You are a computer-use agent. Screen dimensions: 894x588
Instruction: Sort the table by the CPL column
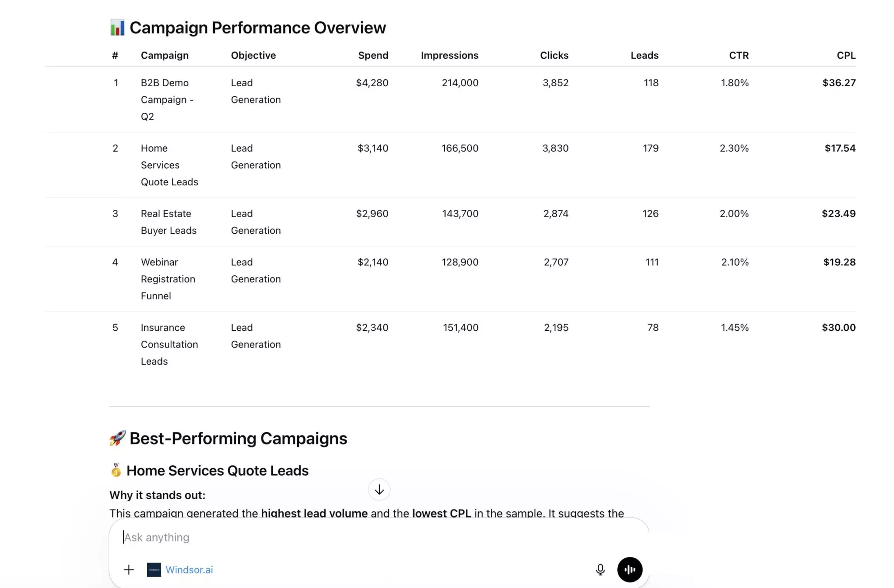pyautogui.click(x=846, y=55)
